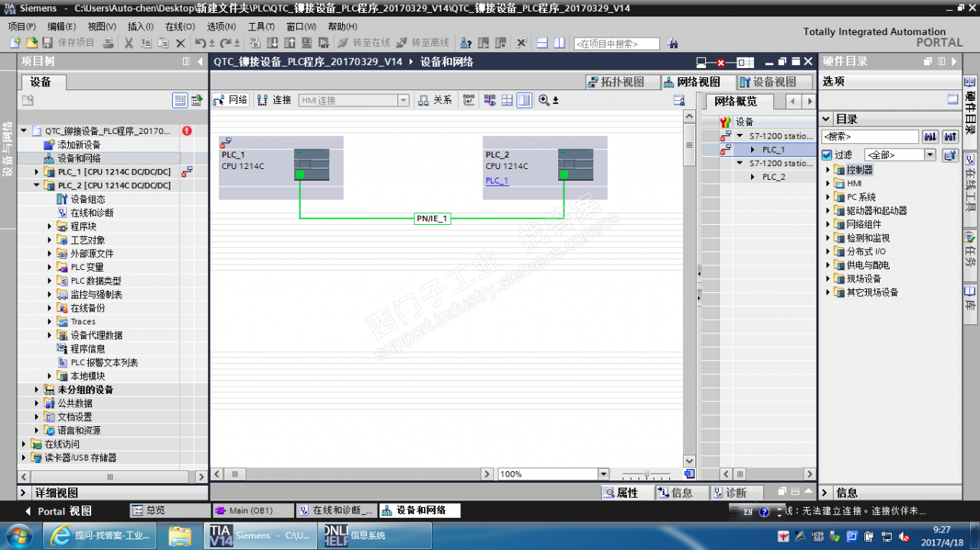Select 添加新设备 add new device
This screenshot has width=980, height=550.
(79, 145)
